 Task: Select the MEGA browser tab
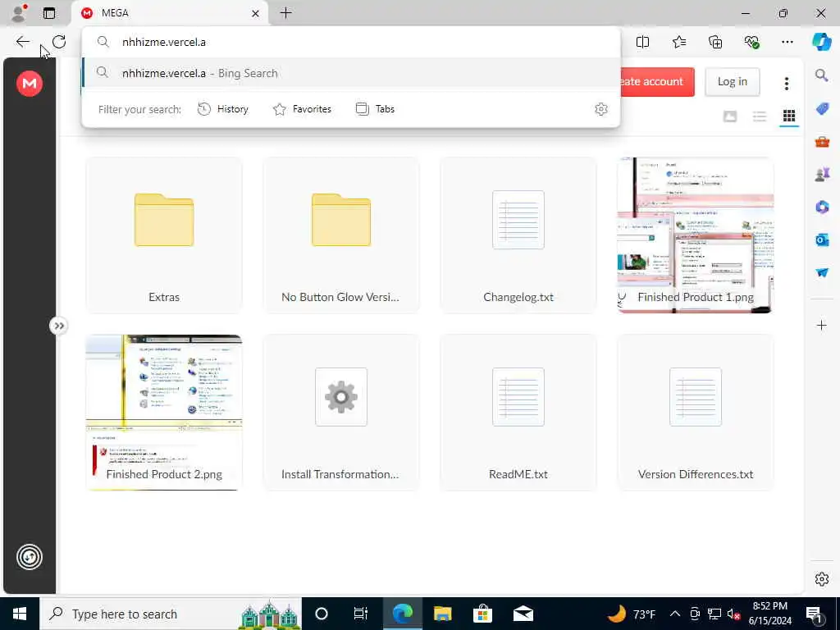click(x=169, y=13)
